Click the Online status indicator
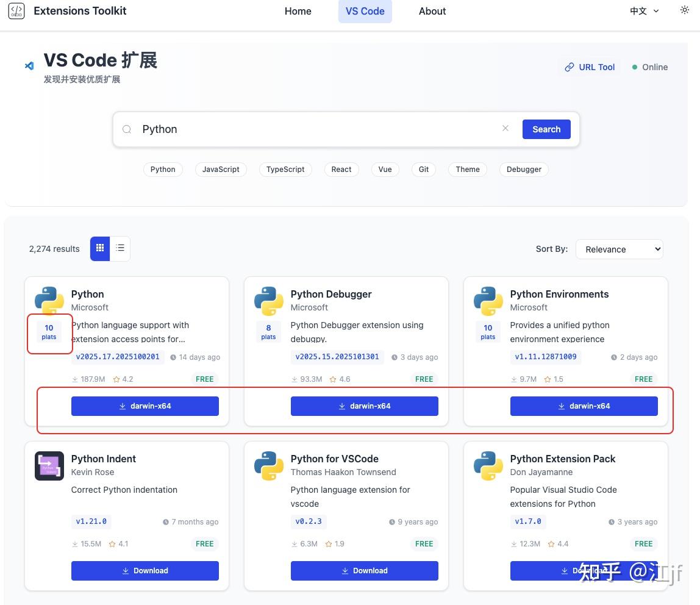This screenshot has height=605, width=700. click(649, 67)
